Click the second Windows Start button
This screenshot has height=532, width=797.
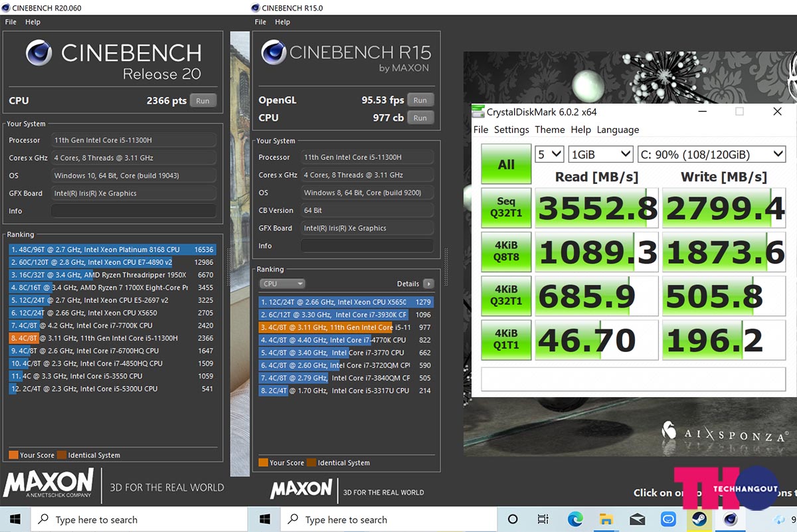tap(264, 519)
